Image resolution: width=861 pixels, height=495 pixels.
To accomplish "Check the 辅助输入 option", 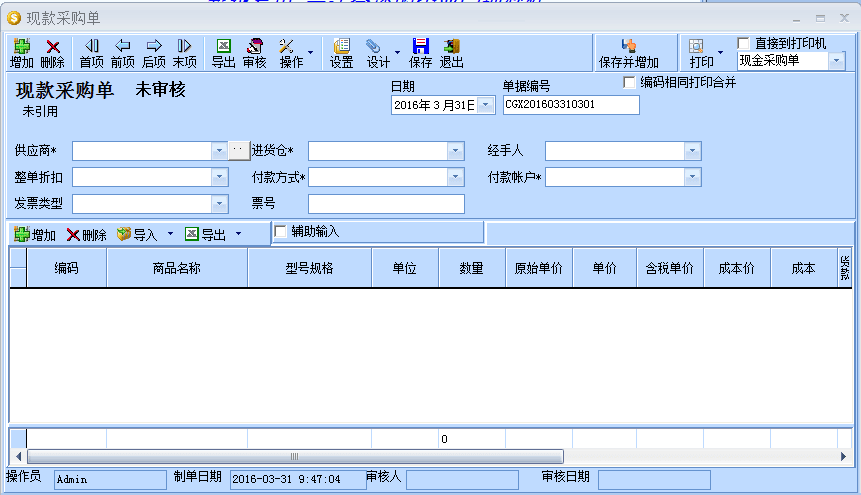I will [x=281, y=231].
